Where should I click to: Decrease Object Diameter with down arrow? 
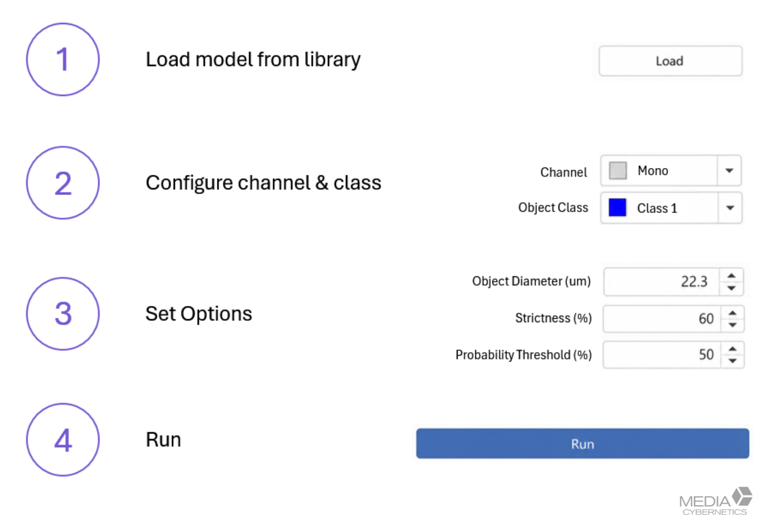(x=732, y=288)
